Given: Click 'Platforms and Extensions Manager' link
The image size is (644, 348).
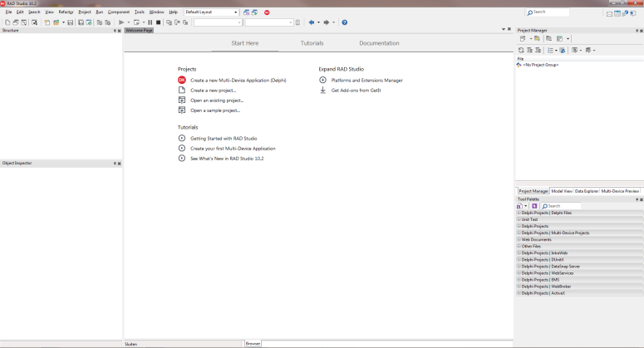Looking at the screenshot, I should [x=366, y=81].
